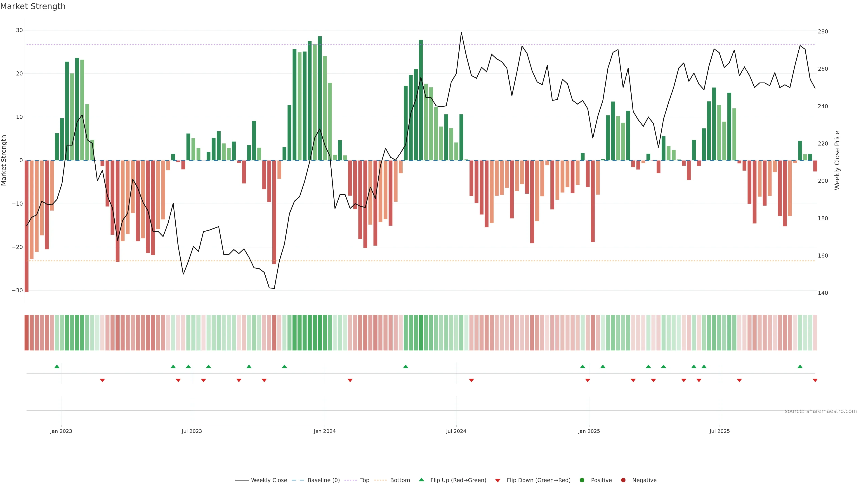Toggle the Top dotted-line legend entry
The image size is (868, 488).
[x=364, y=480]
